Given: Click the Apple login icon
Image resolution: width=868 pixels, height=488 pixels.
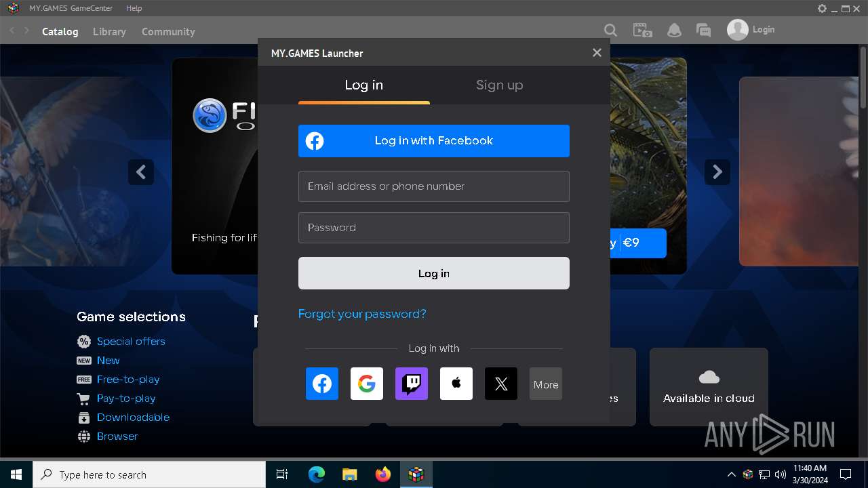Looking at the screenshot, I should 456,384.
